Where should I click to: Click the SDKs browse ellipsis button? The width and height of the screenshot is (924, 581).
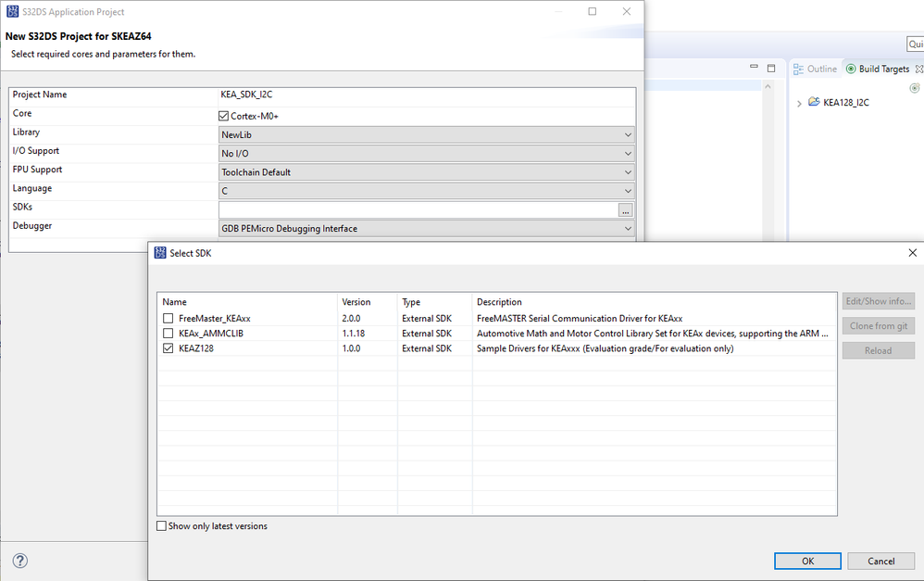625,210
